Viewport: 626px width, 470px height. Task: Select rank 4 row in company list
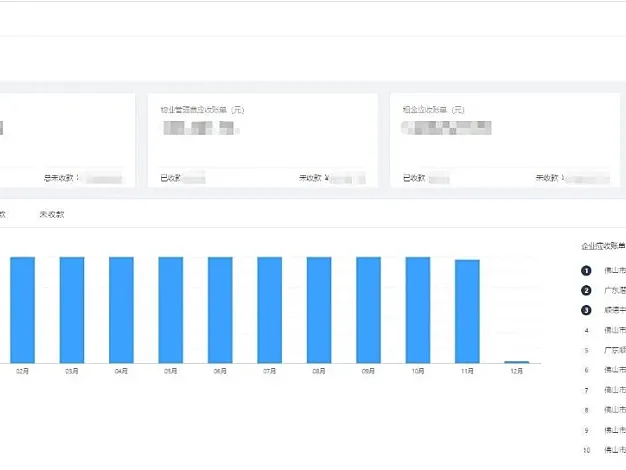(605, 330)
